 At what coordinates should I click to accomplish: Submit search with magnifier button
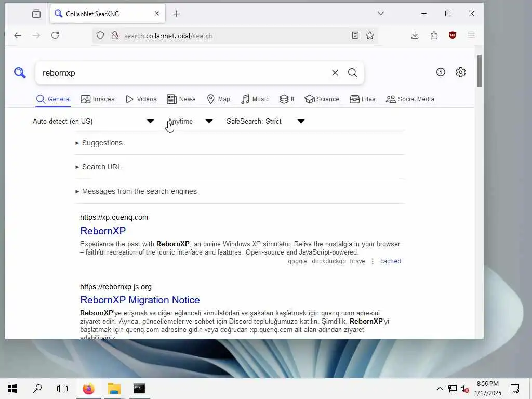coord(353,73)
